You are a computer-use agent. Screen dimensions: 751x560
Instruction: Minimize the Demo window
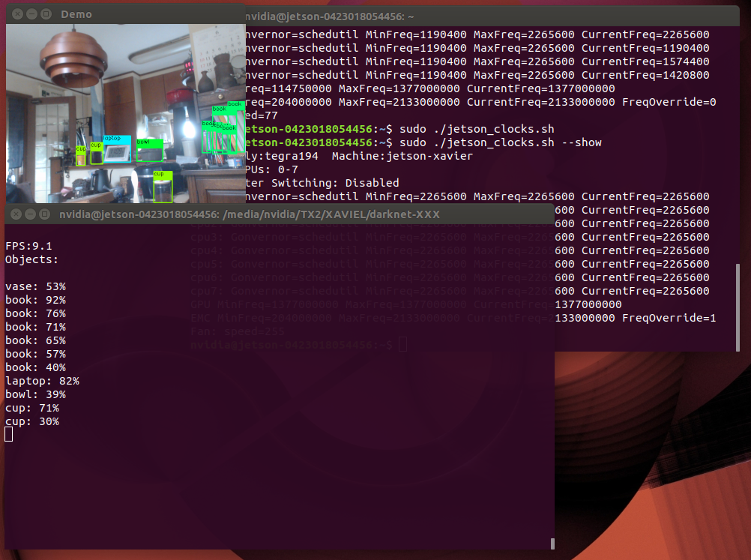coord(31,14)
